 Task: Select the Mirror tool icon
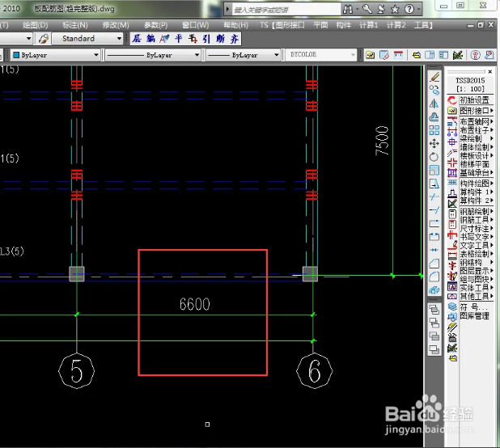point(434,104)
